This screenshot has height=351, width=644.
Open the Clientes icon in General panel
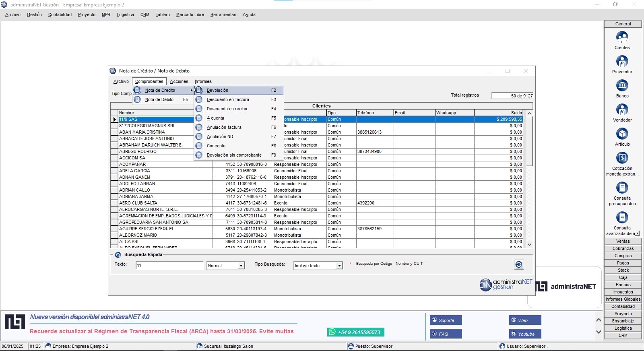(622, 37)
